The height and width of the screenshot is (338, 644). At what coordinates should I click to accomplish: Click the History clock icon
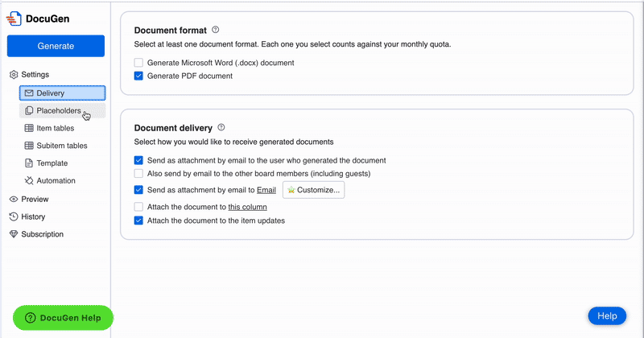point(13,216)
